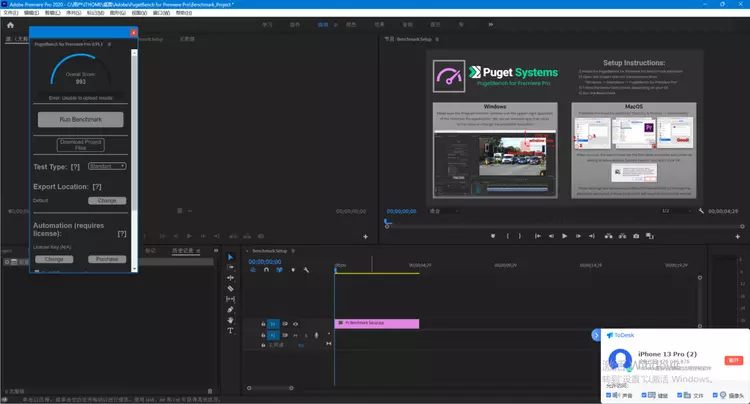Enable voice-over record microphone on A1

pyautogui.click(x=316, y=335)
